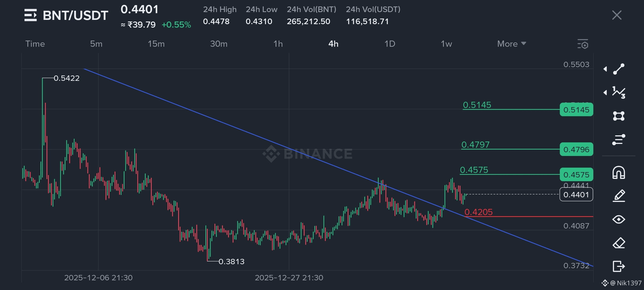This screenshot has width=644, height=290.
Task: Click the 24h Low value 0.4310
Action: 259,21
